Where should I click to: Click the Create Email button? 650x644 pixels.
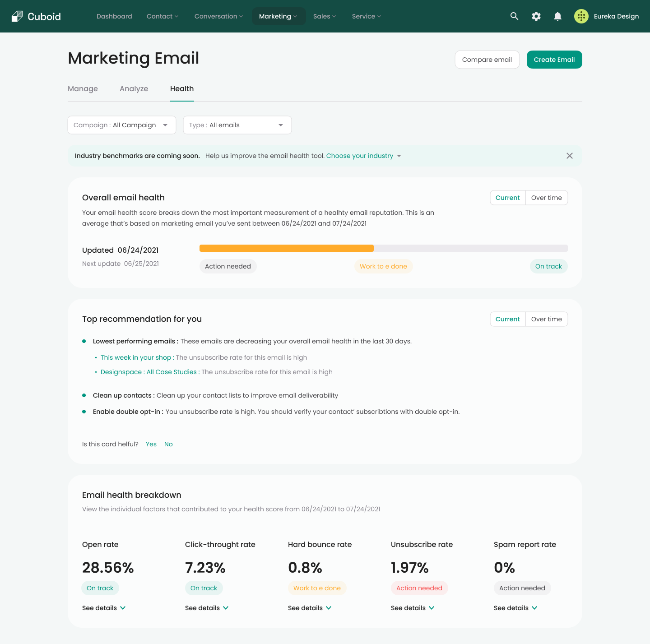tap(554, 59)
